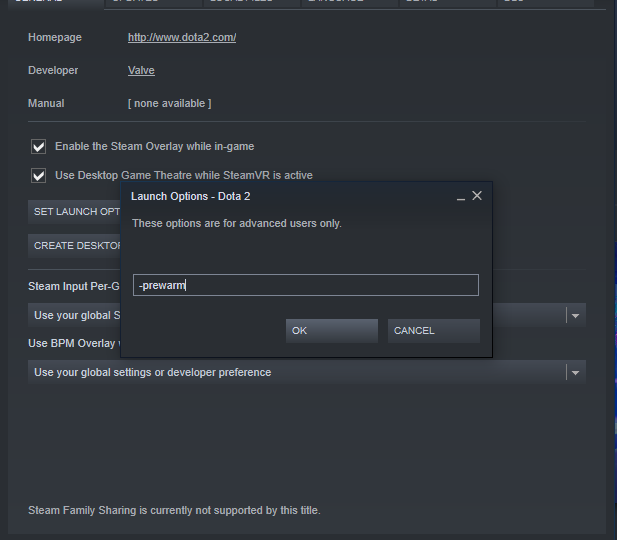Click the Launch Options - Dota 2 title bar

tap(280, 196)
